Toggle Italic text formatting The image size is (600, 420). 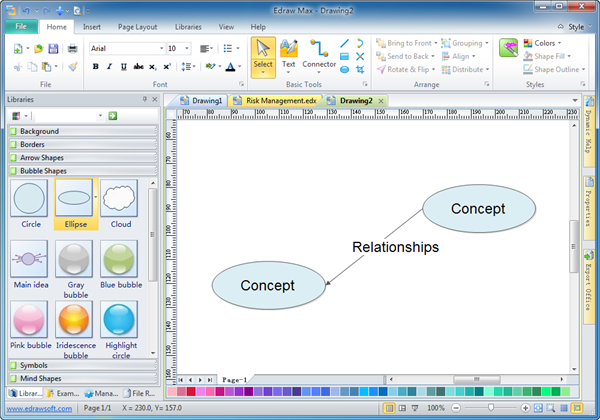(x=109, y=67)
